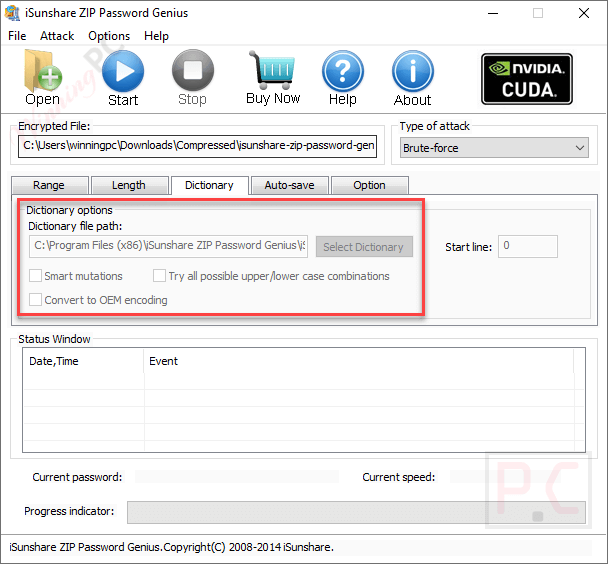Open the Options menu
Image resolution: width=608 pixels, height=564 pixels.
(x=109, y=36)
